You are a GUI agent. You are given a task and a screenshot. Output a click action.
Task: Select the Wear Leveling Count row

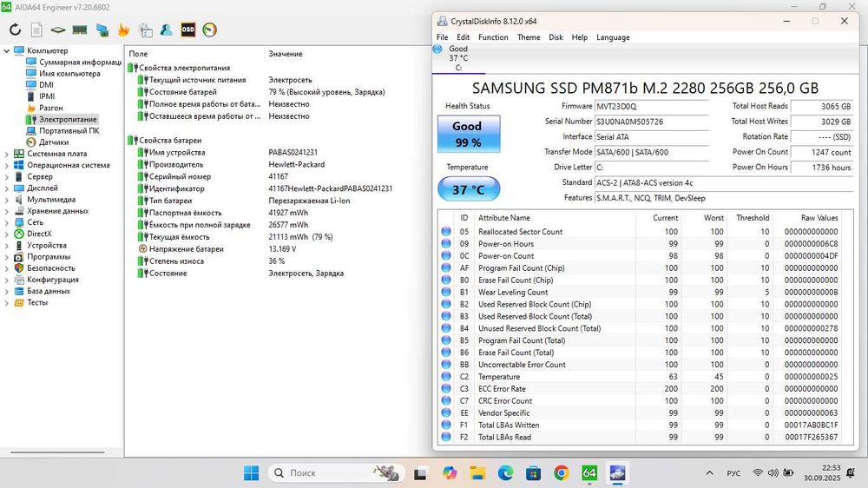(641, 292)
